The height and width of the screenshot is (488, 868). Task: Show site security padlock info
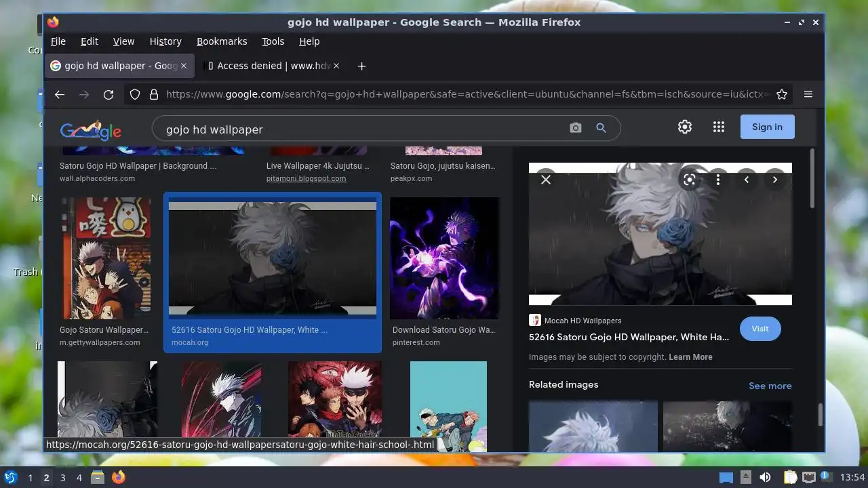153,94
